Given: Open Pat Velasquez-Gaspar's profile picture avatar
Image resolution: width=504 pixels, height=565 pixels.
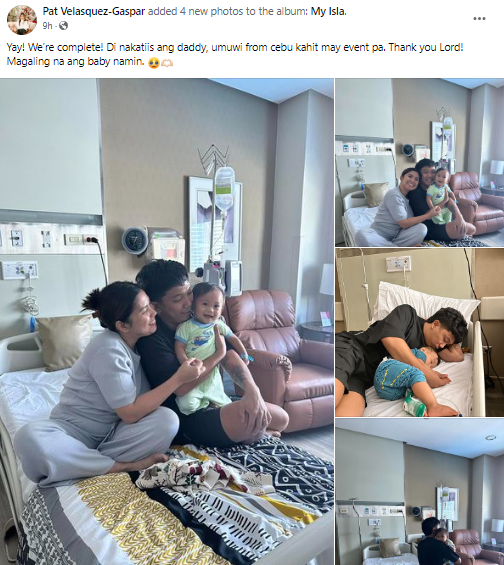Looking at the screenshot, I should (x=22, y=20).
